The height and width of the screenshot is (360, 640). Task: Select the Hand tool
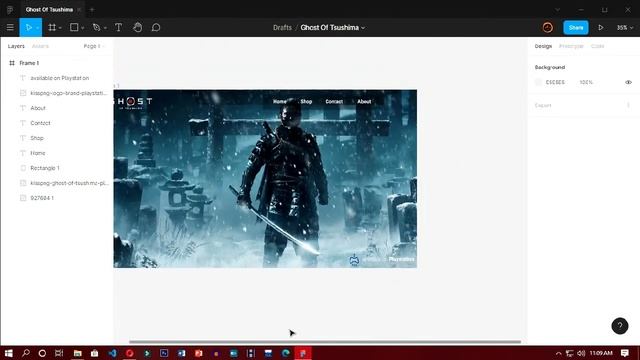(138, 27)
